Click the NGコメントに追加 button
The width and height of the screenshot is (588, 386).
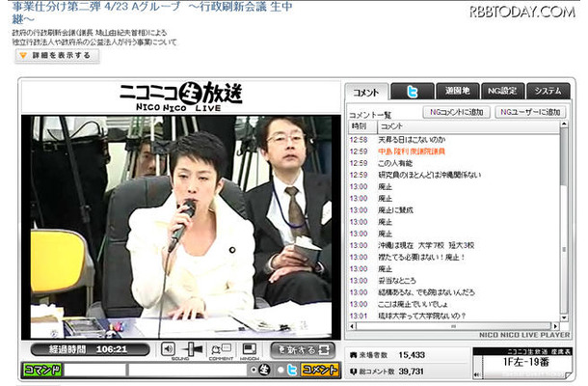coord(457,112)
